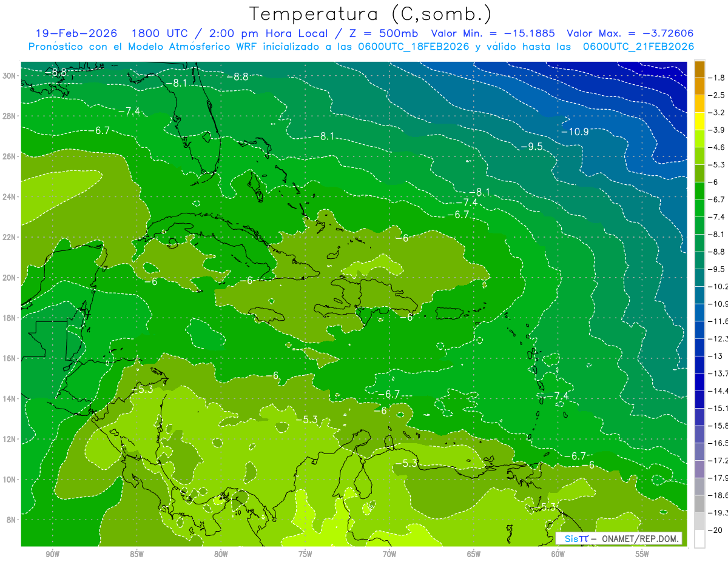Click the colorbar swatch between -18.6 and -19.3
This screenshot has height=562, width=728.
[x=699, y=504]
